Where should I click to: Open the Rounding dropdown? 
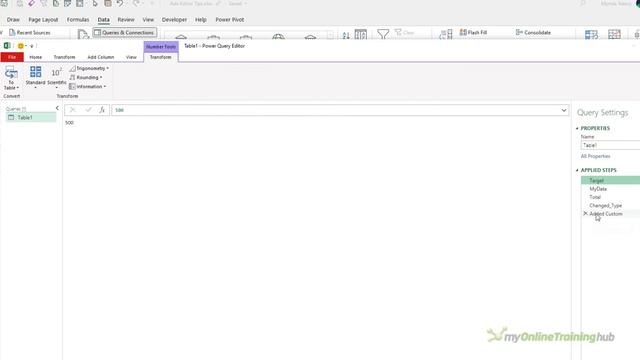click(86, 78)
